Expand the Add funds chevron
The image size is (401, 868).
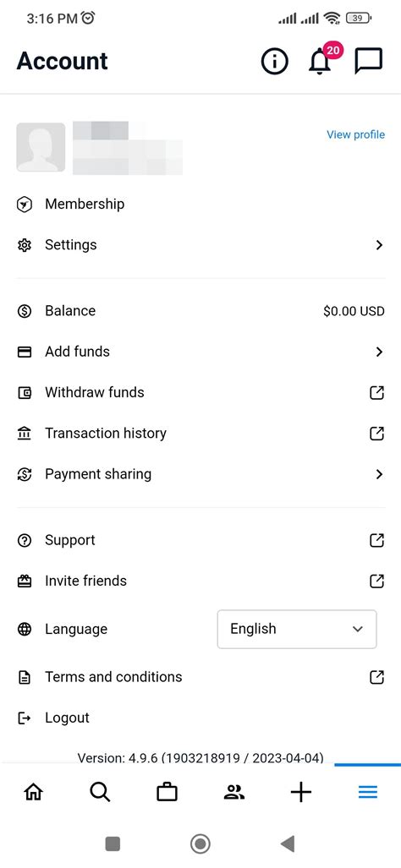coord(379,352)
